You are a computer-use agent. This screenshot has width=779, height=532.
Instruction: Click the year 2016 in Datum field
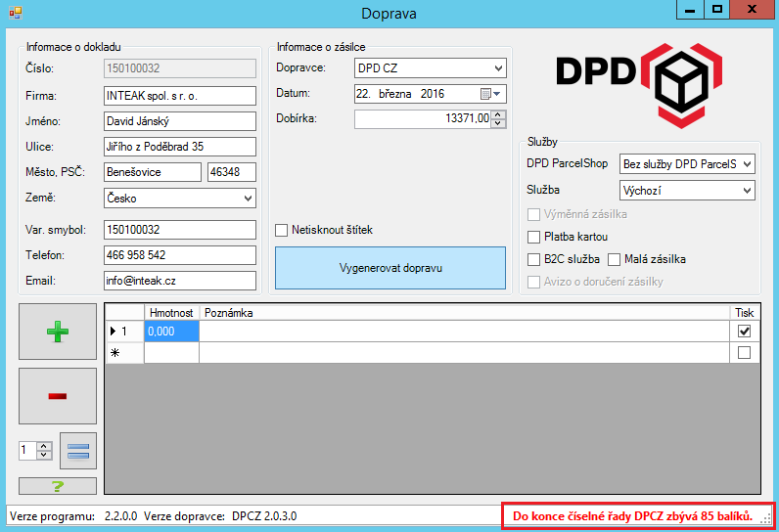[433, 94]
